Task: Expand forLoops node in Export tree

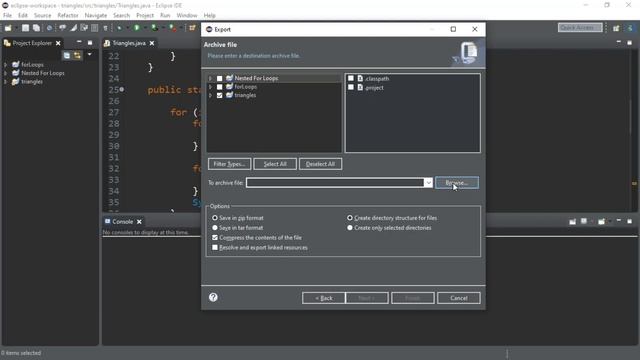Action: coord(210,87)
